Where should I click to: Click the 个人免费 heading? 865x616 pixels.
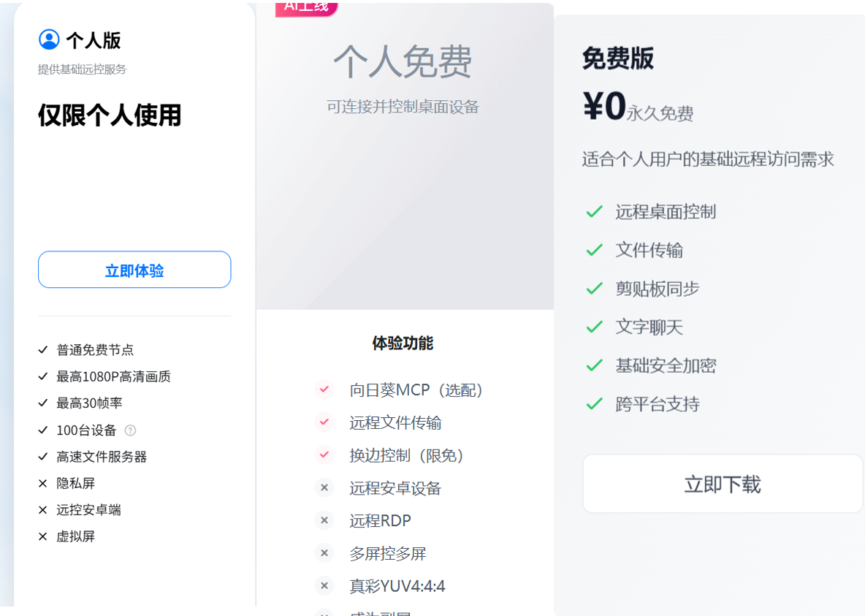pyautogui.click(x=403, y=61)
